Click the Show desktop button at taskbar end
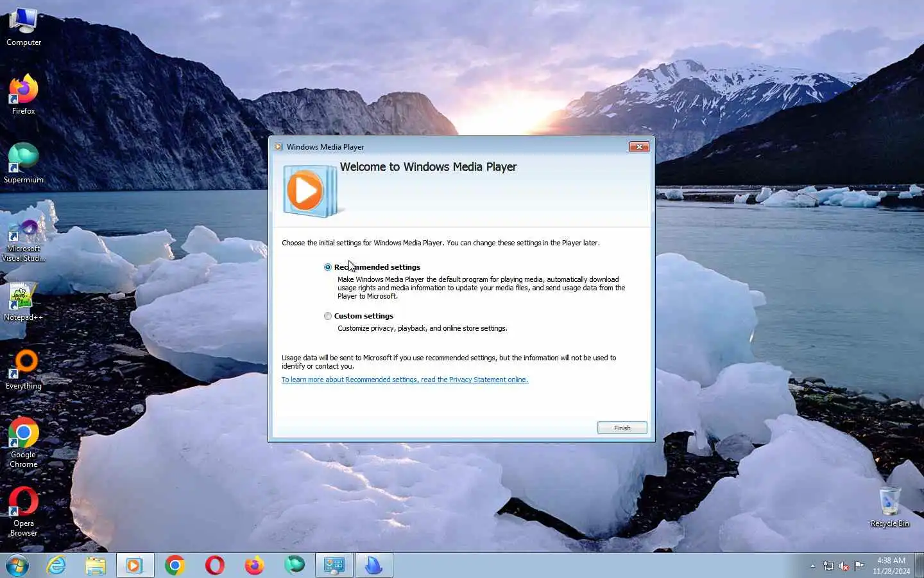Viewport: 924px width, 578px height. tap(920, 565)
